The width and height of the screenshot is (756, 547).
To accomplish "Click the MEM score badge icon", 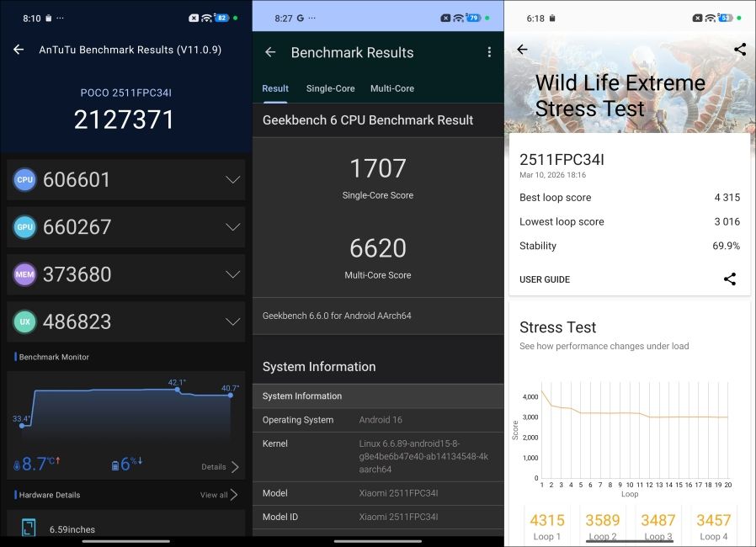I will coord(24,273).
